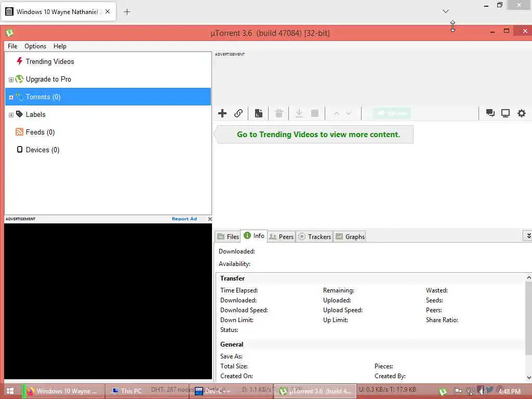This screenshot has width=532, height=399.
Task: Click the Add Torrent from URL link icon
Action: point(238,113)
